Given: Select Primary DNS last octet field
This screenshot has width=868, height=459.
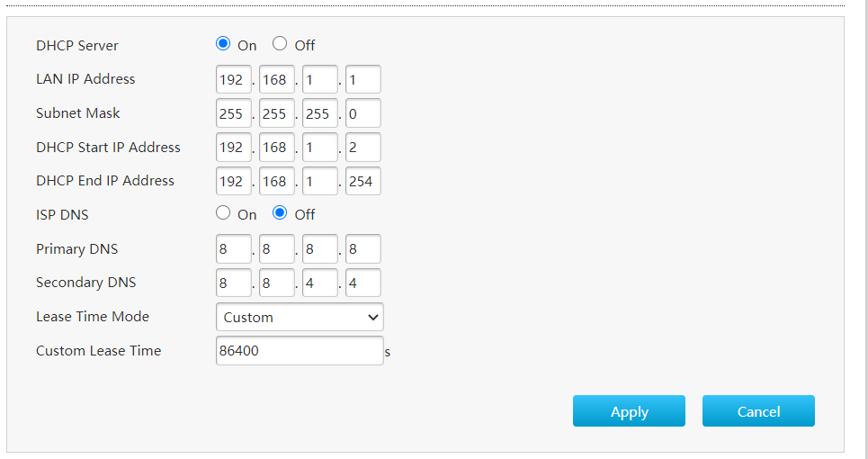Looking at the screenshot, I should (363, 249).
